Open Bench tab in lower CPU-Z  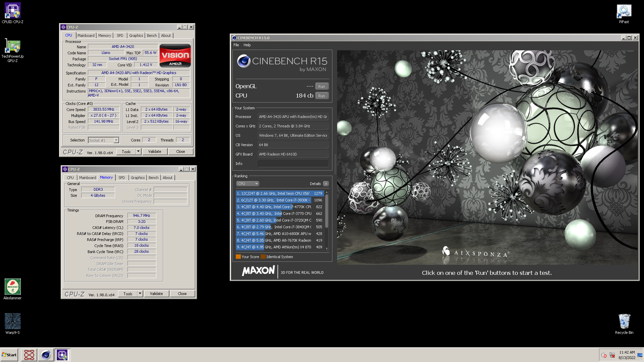pos(154,178)
